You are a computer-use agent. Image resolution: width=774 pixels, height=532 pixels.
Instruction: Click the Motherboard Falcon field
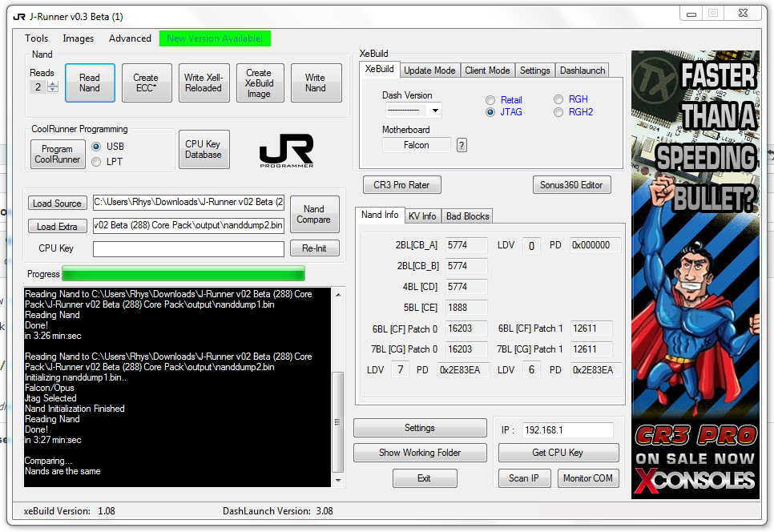[416, 145]
